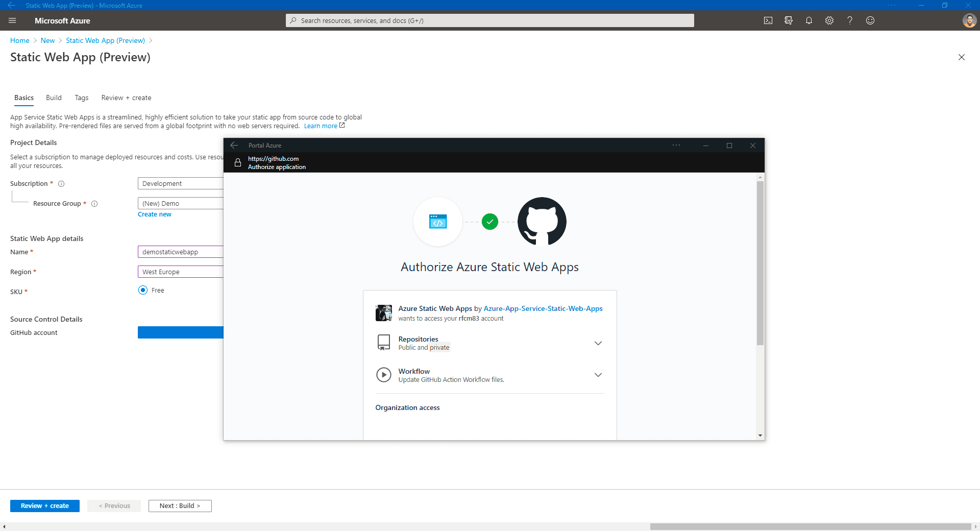
Task: Switch to the Build tab
Action: [54, 98]
